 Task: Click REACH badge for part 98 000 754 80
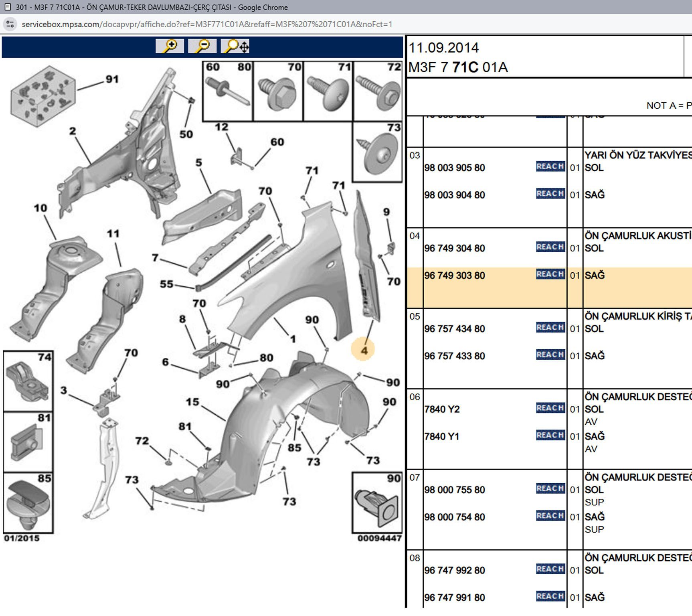(550, 516)
